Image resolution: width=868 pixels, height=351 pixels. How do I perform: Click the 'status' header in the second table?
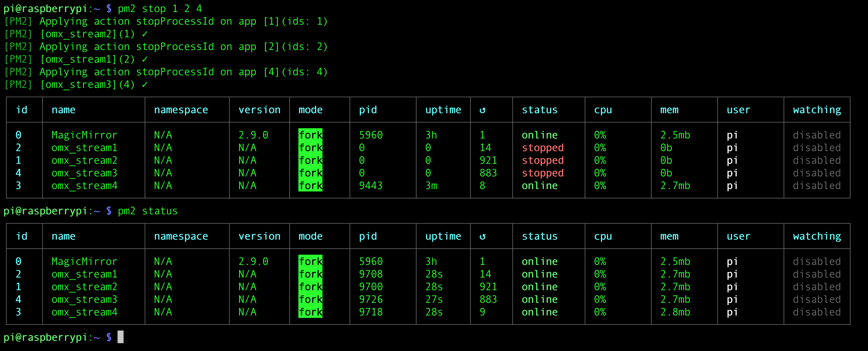pyautogui.click(x=539, y=236)
